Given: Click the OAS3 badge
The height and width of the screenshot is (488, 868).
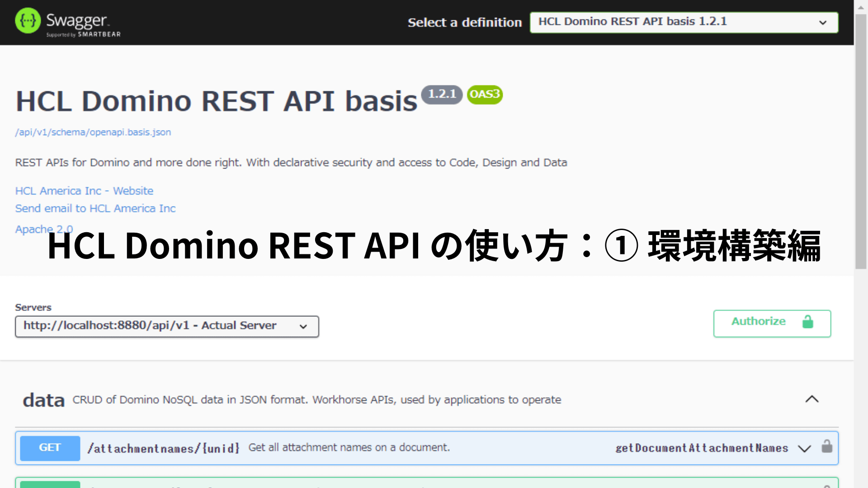Looking at the screenshot, I should click(x=485, y=94).
